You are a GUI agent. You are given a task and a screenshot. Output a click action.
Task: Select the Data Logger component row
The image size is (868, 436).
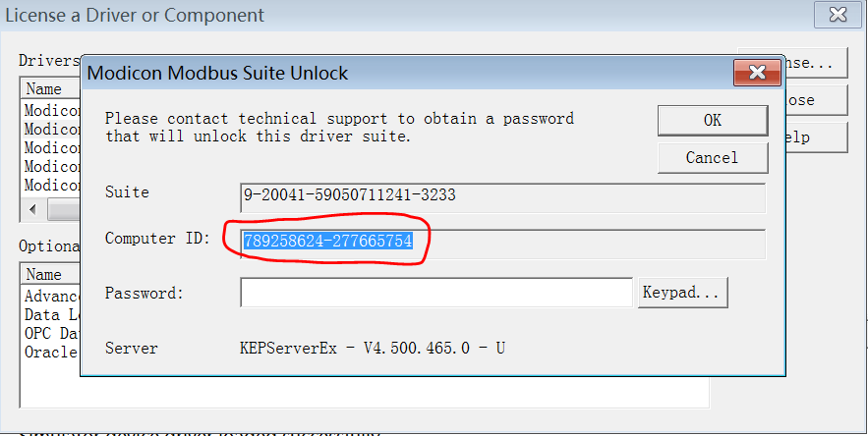click(51, 314)
